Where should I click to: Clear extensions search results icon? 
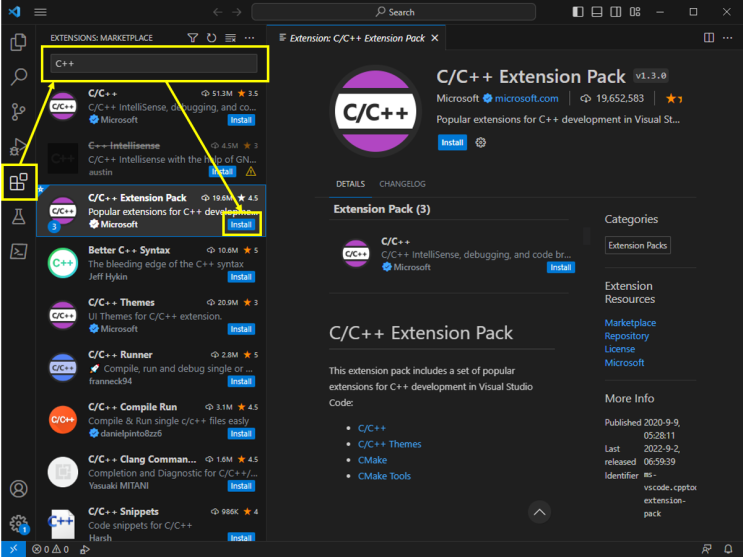point(230,38)
